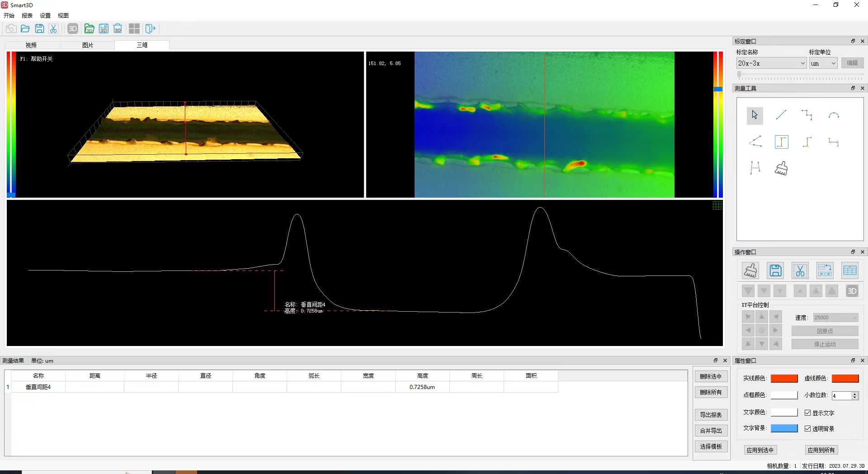Click the broom icon in the 测量工具 panel
This screenshot has height=474, width=868.
[781, 168]
